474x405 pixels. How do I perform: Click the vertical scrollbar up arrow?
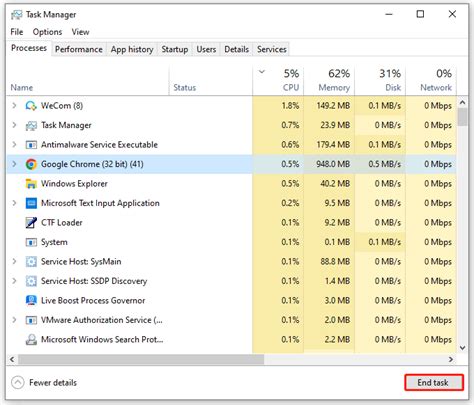point(462,102)
